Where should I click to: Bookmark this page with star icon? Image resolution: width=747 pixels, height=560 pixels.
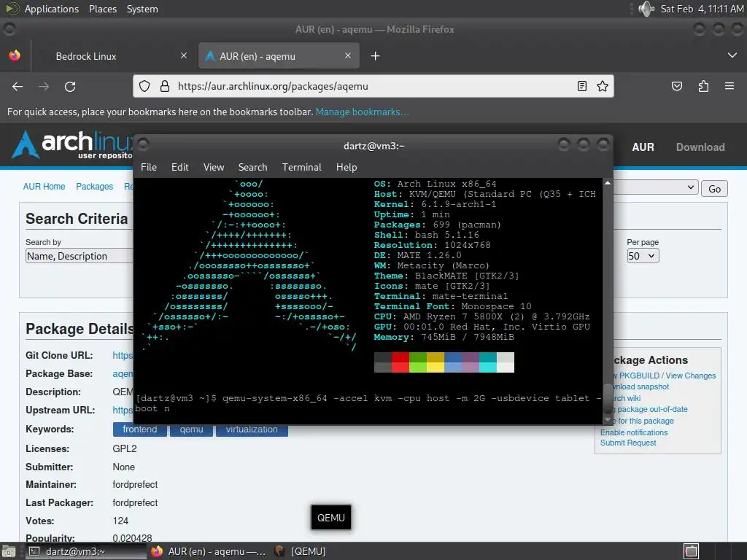602,86
